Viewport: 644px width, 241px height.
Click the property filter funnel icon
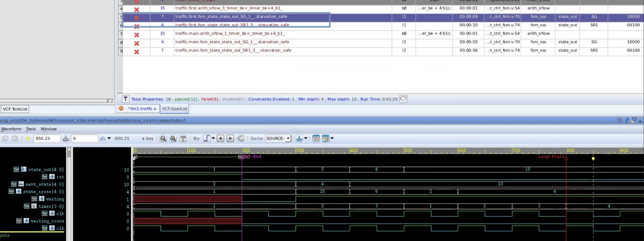pos(125,99)
